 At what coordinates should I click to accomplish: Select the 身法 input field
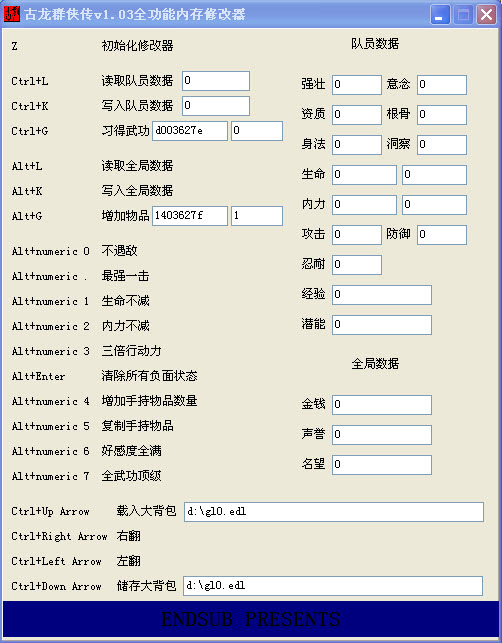(357, 145)
